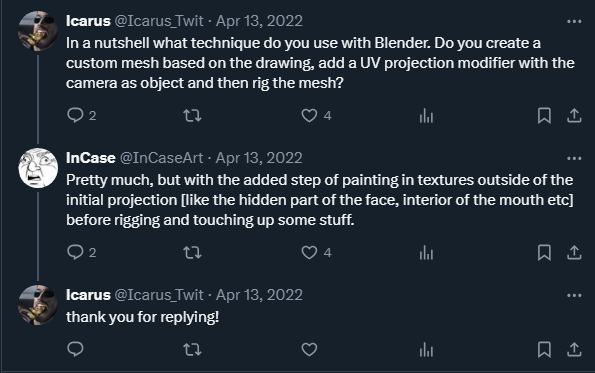Open @InCaseArt profile handle link
Viewport: 595px width, 373px height.
tap(162, 158)
